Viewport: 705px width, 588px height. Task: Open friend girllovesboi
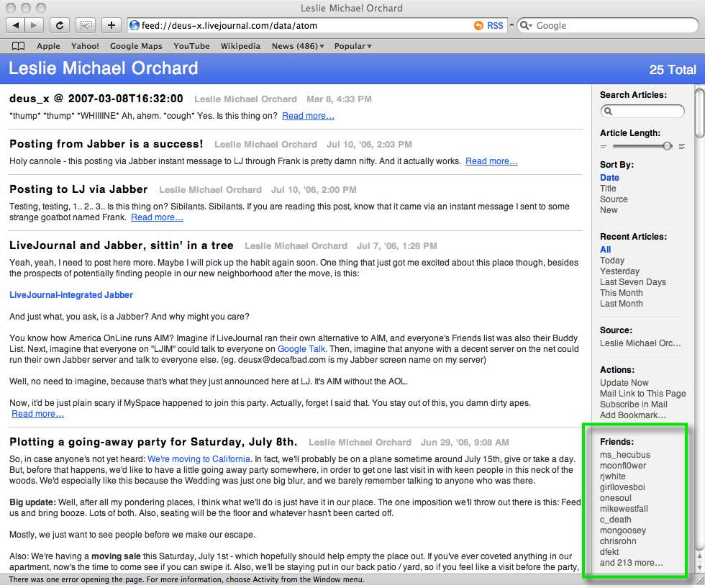coord(622,487)
